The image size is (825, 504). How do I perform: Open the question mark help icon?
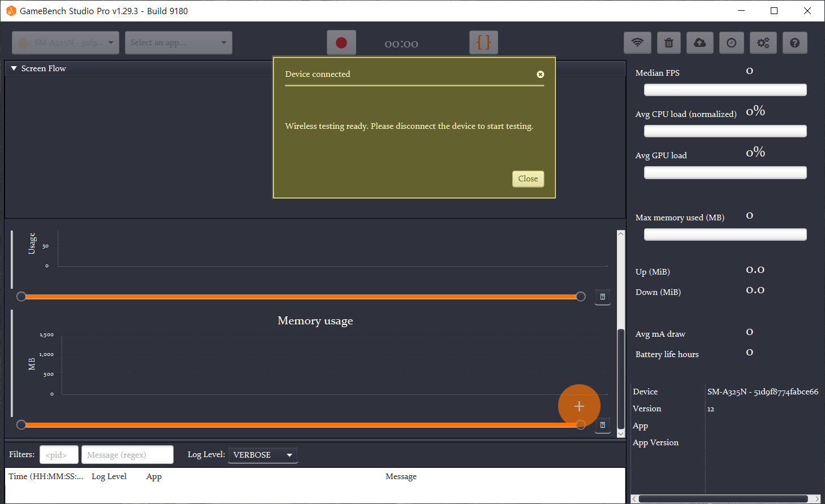pos(795,43)
